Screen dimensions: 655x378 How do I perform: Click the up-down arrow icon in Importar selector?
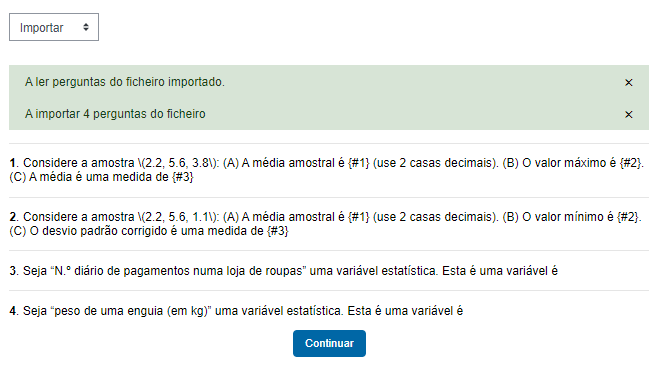(86, 27)
